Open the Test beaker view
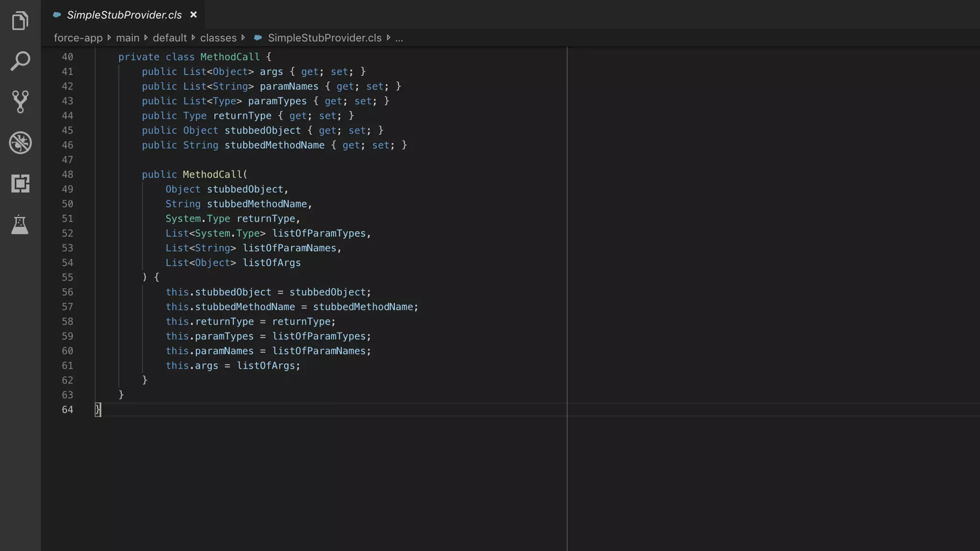The height and width of the screenshot is (551, 980). (20, 224)
